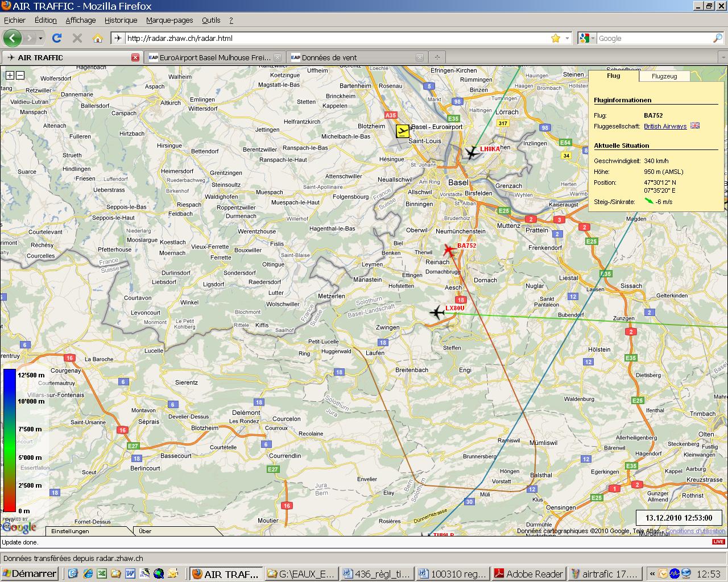Close the AIR TRAFFIC tab
The image size is (728, 582).
pos(135,57)
